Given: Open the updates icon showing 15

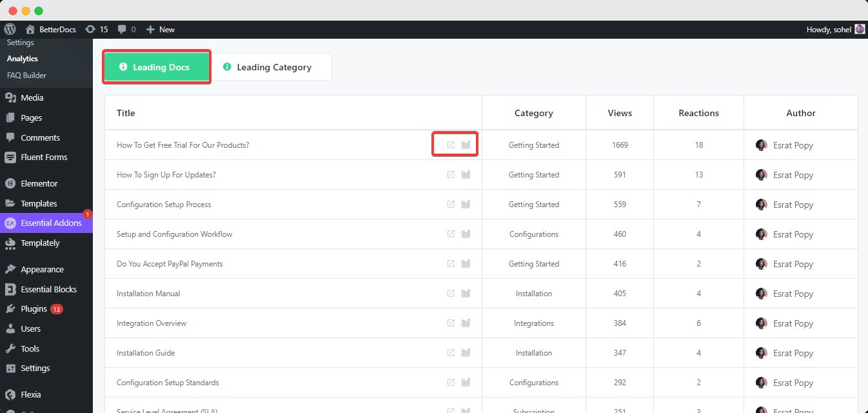Looking at the screenshot, I should (x=95, y=29).
